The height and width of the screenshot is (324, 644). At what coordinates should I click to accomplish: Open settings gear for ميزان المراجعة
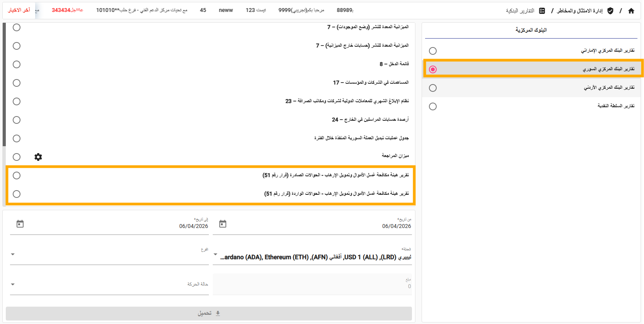click(x=38, y=157)
